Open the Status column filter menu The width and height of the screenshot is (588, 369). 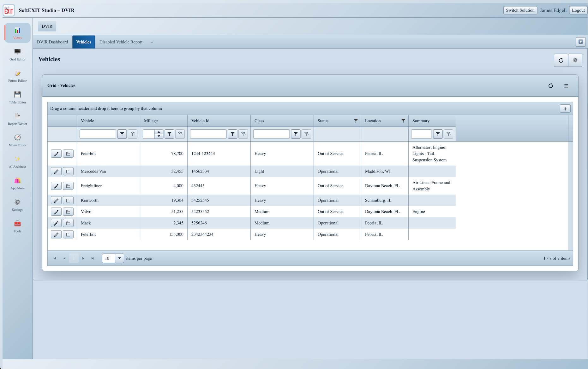(356, 121)
